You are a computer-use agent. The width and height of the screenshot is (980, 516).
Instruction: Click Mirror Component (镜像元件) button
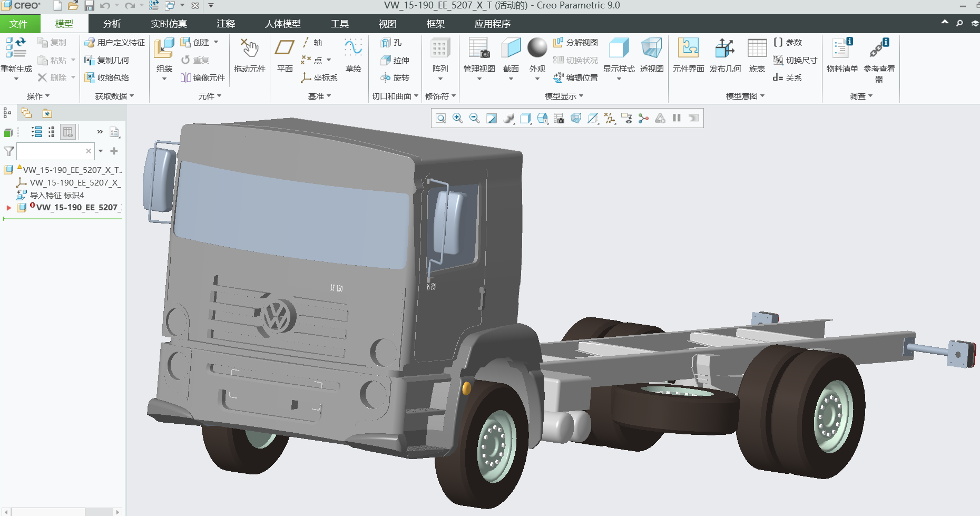point(203,77)
